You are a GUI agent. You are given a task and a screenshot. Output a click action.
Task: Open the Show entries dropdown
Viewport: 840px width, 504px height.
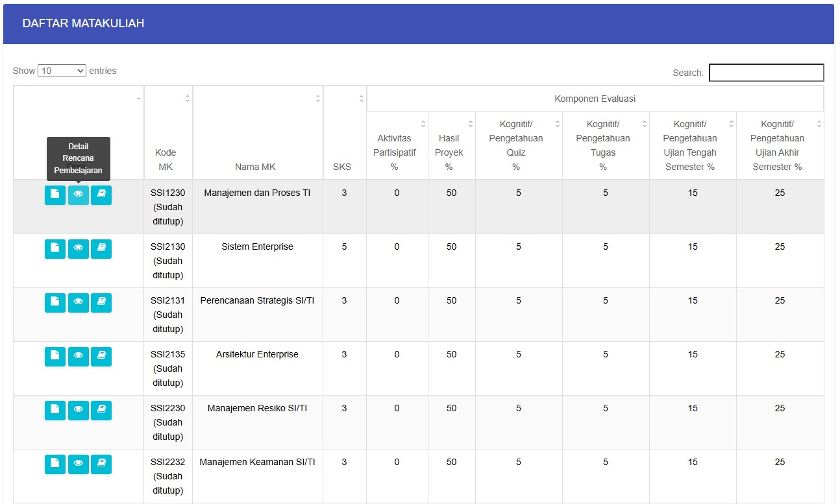pyautogui.click(x=62, y=71)
